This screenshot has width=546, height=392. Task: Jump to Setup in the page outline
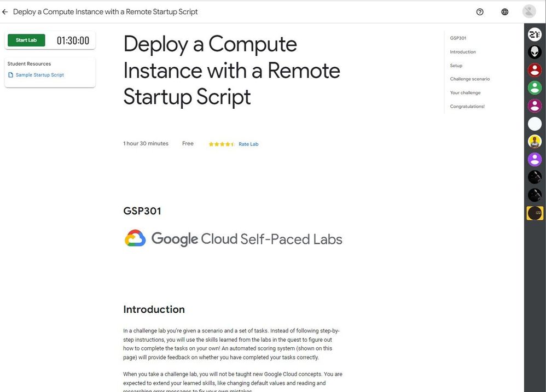point(456,66)
